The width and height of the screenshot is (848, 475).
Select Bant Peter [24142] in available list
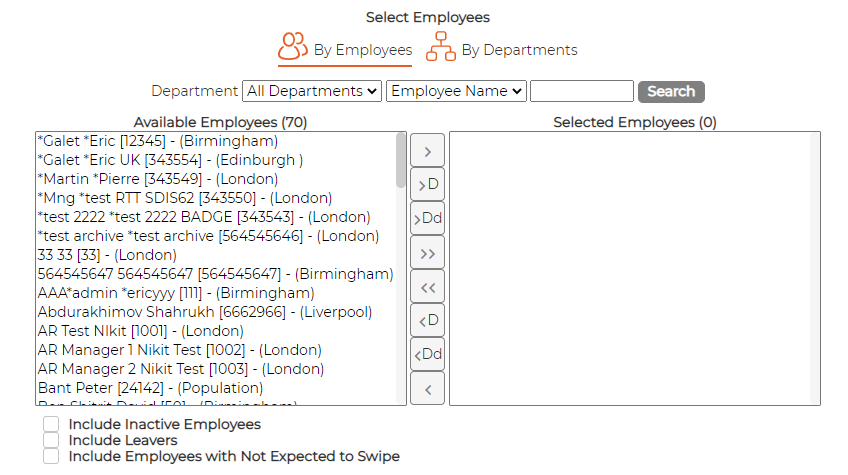(x=150, y=388)
